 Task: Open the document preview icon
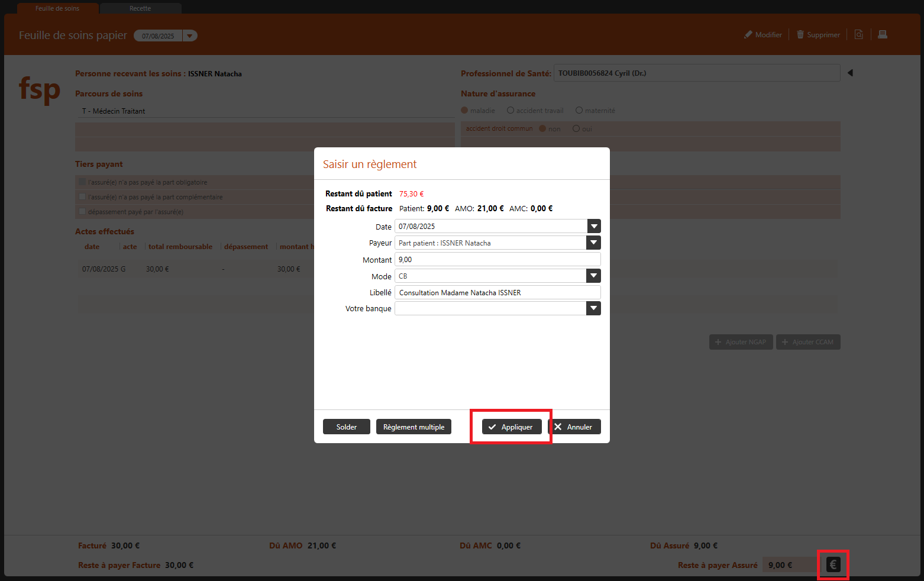pos(858,35)
